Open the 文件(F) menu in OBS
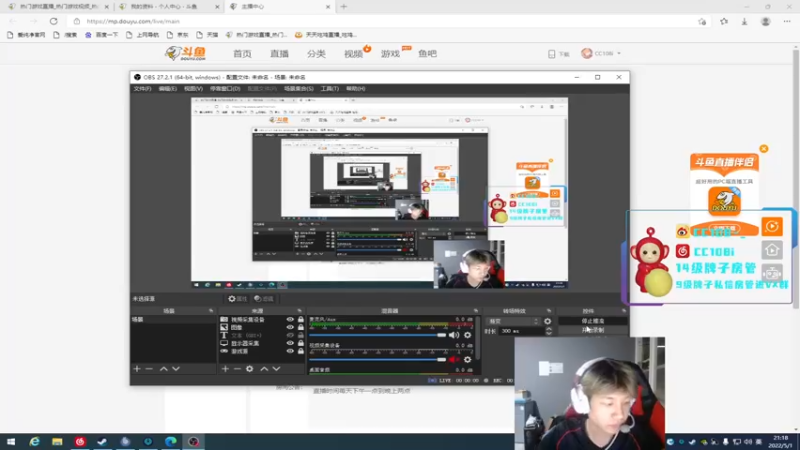 click(x=142, y=89)
